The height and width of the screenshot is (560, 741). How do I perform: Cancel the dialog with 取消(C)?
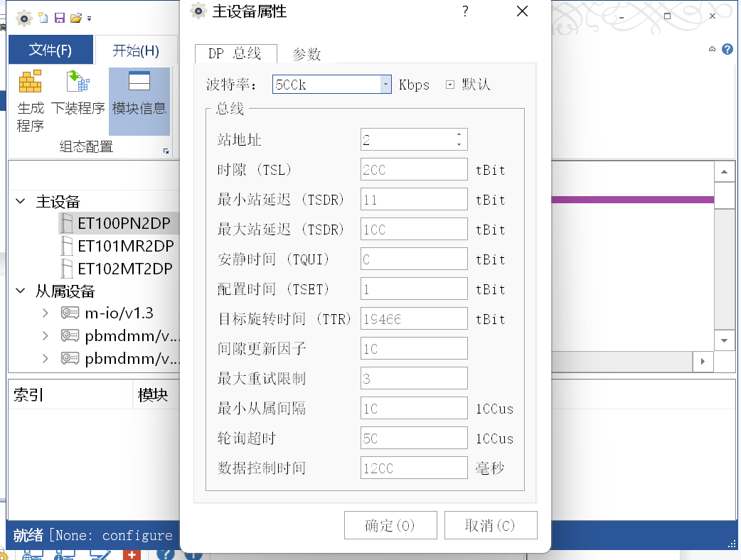491,524
